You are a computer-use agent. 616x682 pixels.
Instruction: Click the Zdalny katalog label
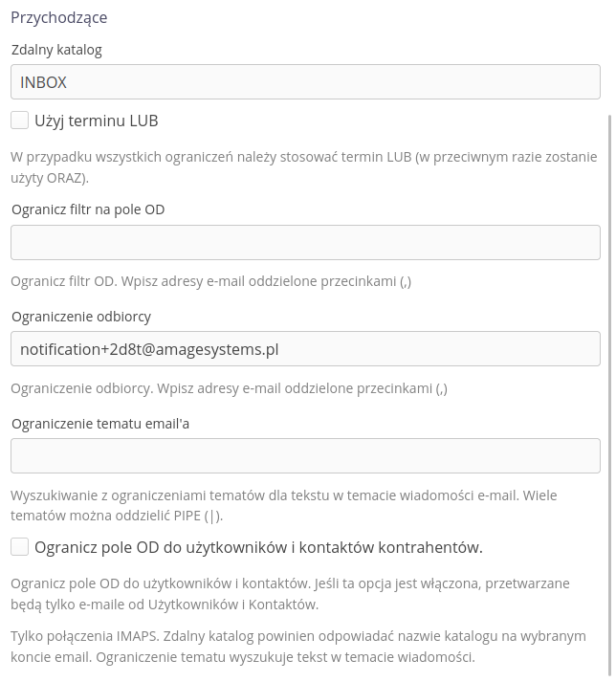(56, 49)
